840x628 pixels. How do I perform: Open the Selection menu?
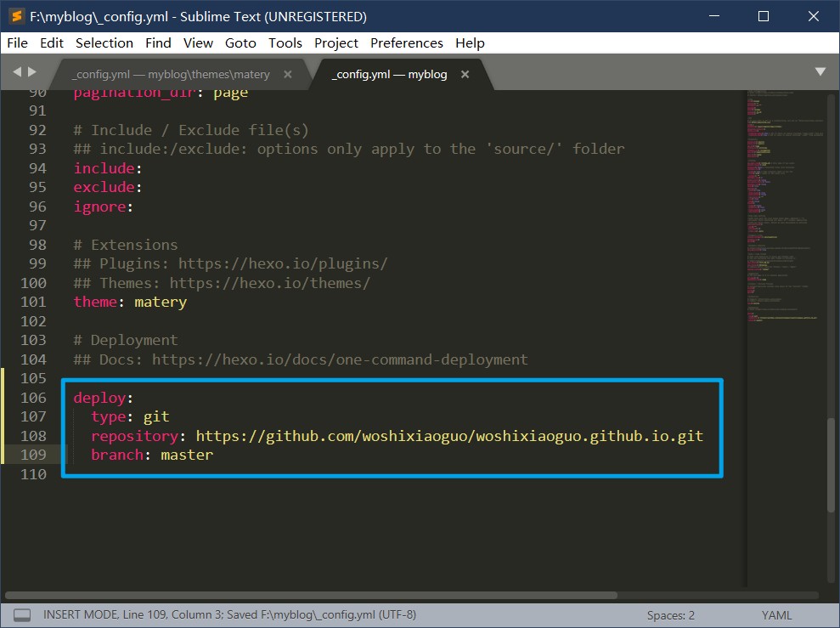pos(104,42)
